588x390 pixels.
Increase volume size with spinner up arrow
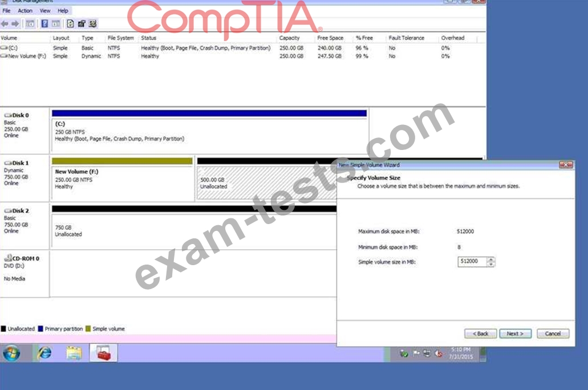pyautogui.click(x=491, y=259)
